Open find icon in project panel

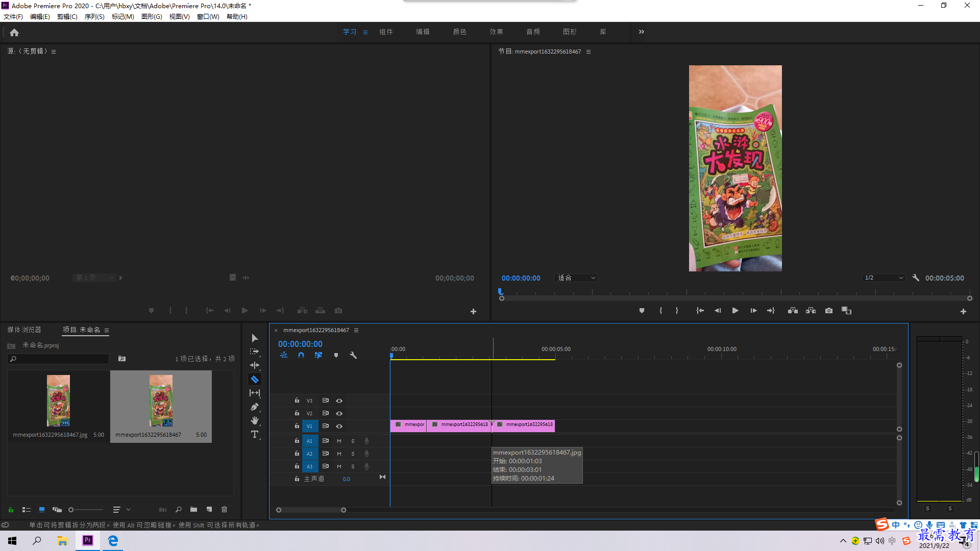point(178,509)
